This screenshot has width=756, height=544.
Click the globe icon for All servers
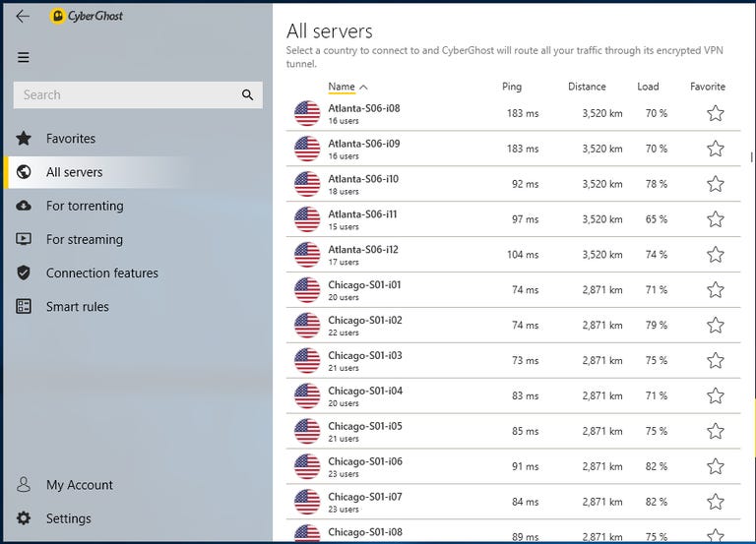(24, 172)
